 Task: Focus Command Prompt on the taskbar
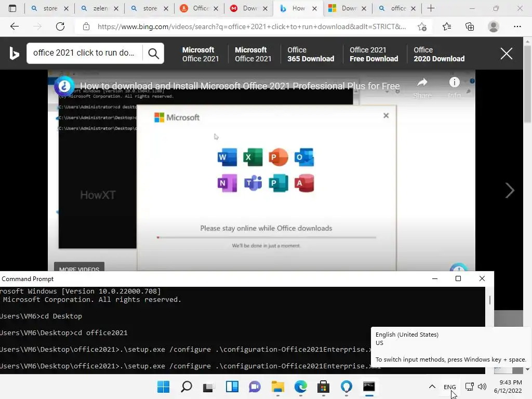coord(369,387)
